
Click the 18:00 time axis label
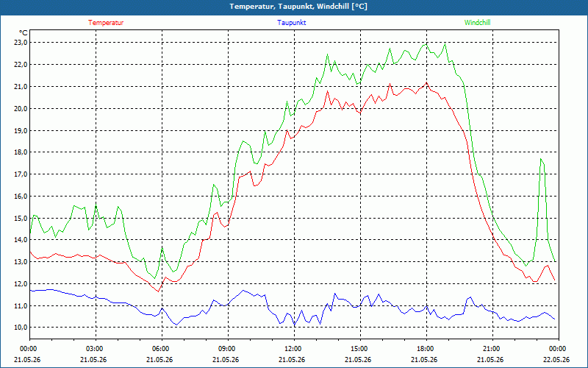tap(426, 349)
